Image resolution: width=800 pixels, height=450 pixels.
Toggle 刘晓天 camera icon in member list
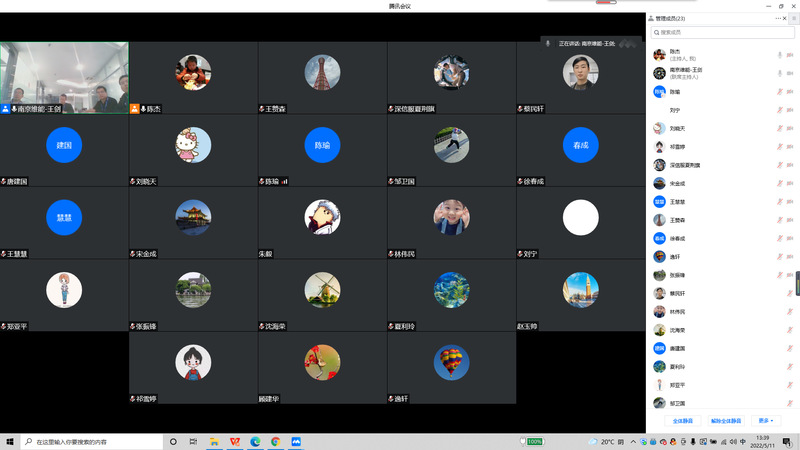790,129
